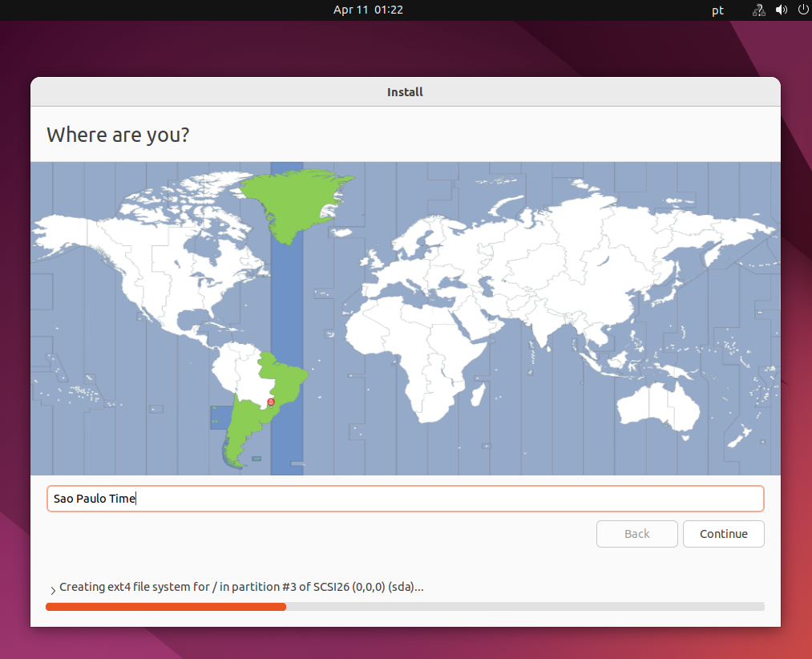Viewport: 812px width, 659px height.
Task: Select the red location pin on Brazil
Action: [271, 402]
